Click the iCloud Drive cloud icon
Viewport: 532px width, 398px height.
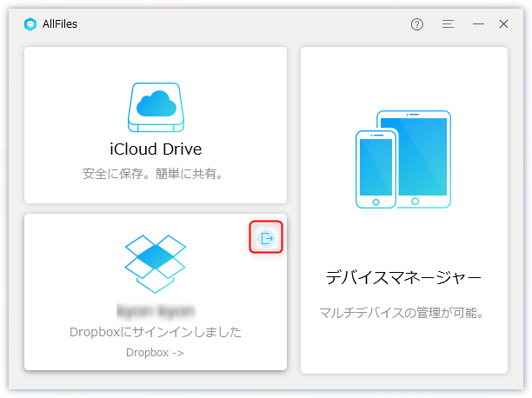click(156, 107)
